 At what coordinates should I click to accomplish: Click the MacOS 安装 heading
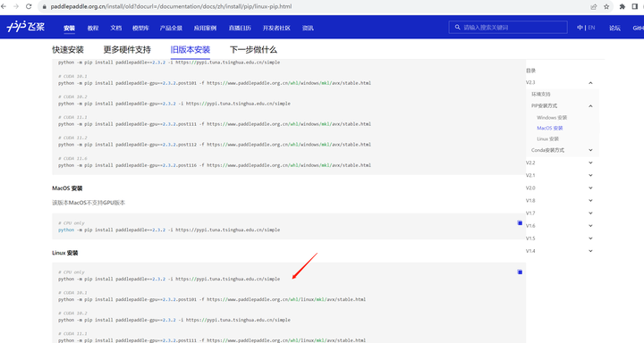[67, 188]
